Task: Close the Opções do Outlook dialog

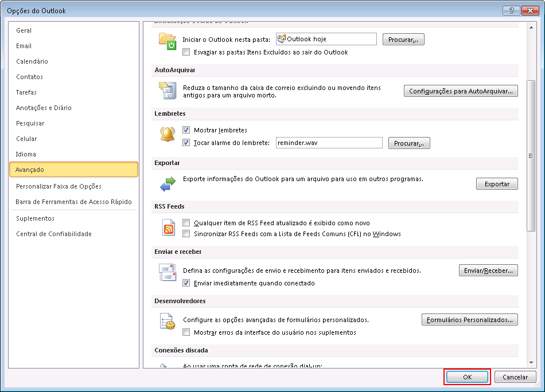Action: coord(531,10)
